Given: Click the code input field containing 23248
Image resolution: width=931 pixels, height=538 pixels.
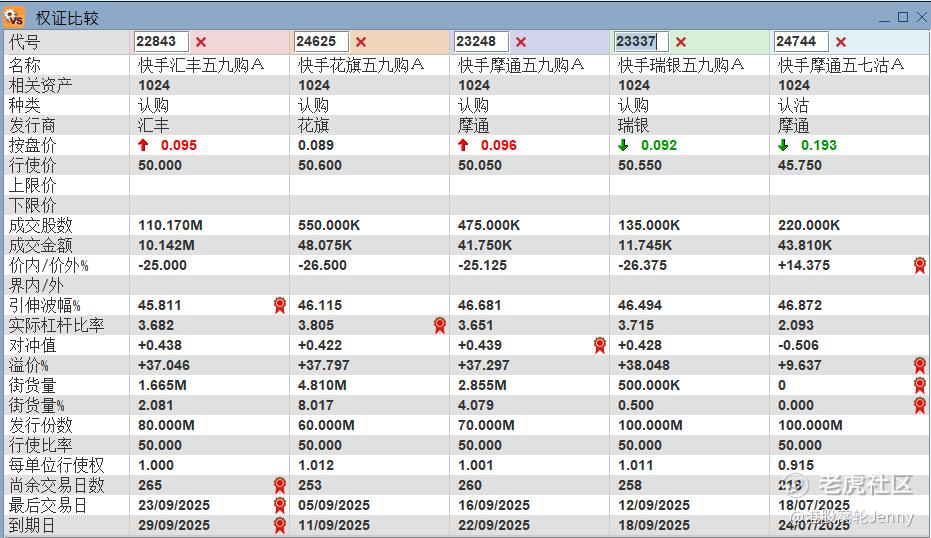Looking at the screenshot, I should pos(482,42).
